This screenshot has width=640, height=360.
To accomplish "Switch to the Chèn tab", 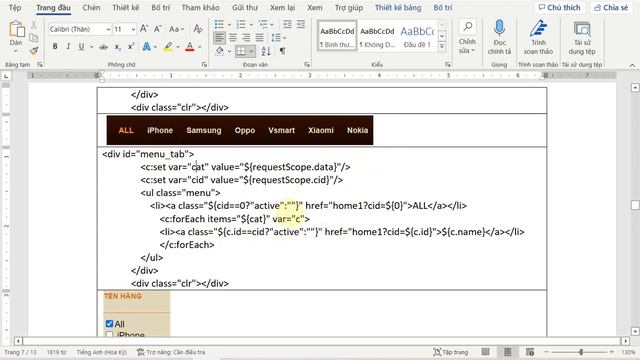I will tap(91, 7).
